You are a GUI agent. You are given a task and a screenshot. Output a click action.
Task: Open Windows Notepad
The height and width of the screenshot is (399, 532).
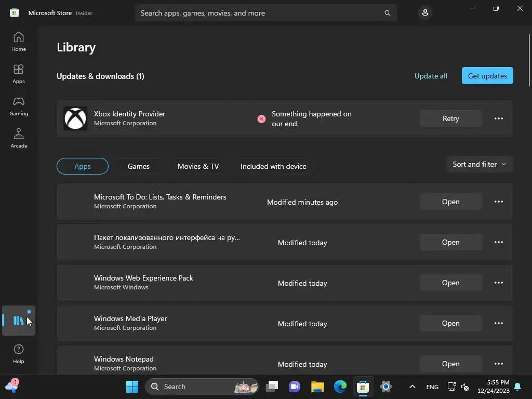pos(450,364)
